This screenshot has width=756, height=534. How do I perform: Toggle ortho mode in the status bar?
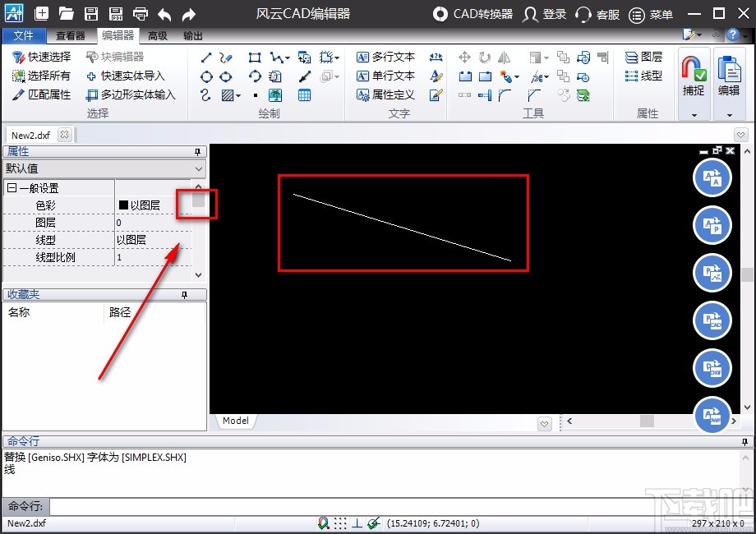tap(357, 523)
